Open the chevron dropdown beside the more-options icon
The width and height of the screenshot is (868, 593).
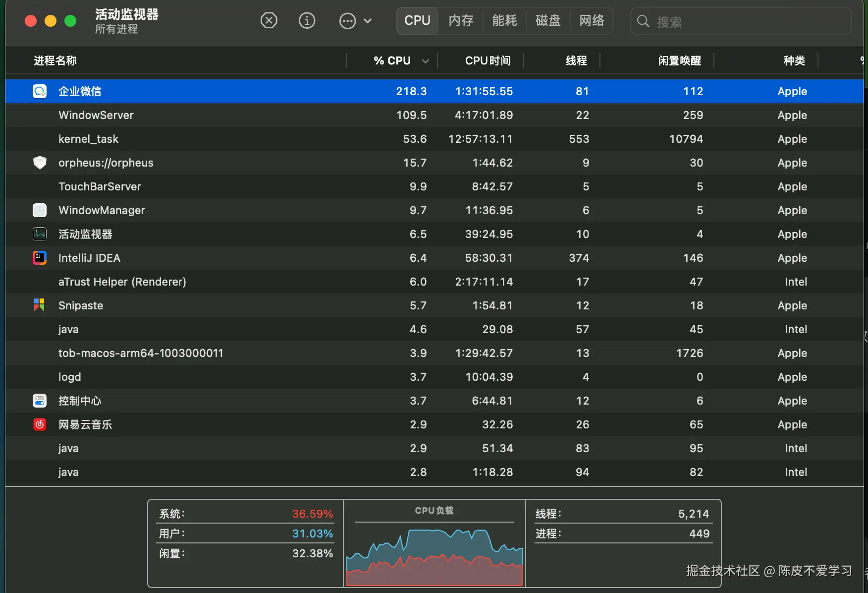tap(368, 20)
